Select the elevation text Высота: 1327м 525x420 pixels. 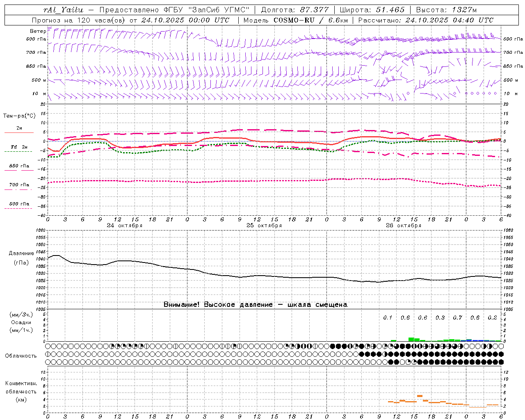tap(447, 10)
